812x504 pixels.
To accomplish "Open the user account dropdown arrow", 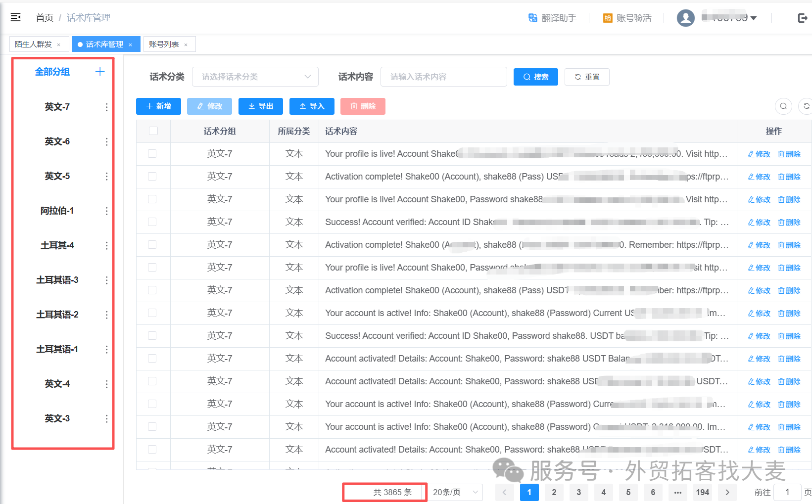I will pyautogui.click(x=754, y=18).
